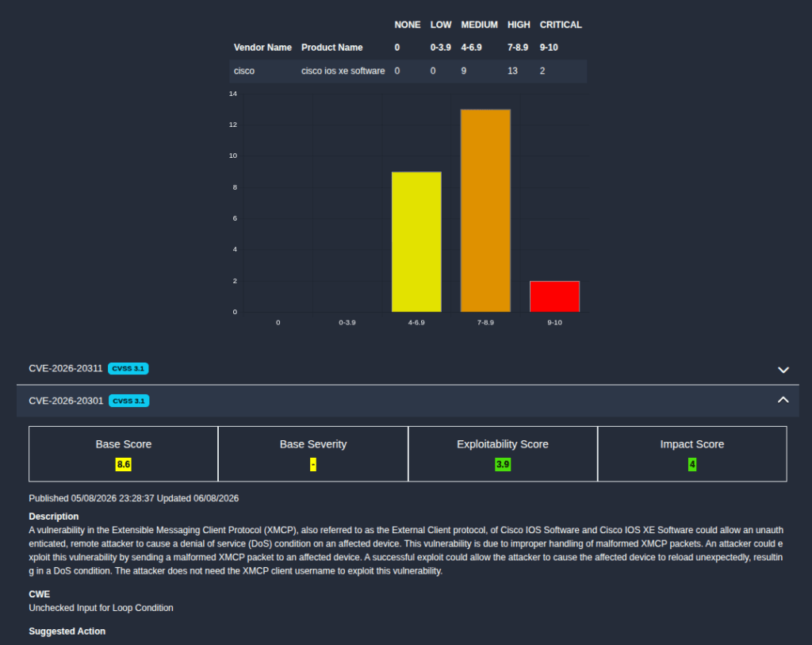Click the green 3.9 exploitability score badge
The height and width of the screenshot is (645, 812).
[503, 464]
